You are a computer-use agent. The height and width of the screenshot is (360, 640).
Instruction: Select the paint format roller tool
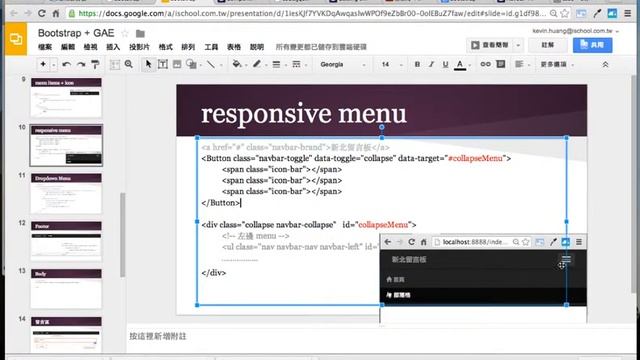tap(95, 64)
